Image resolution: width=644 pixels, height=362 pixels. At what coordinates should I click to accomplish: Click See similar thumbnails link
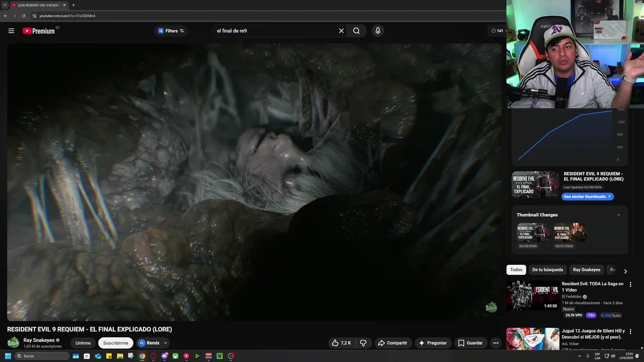tap(588, 197)
